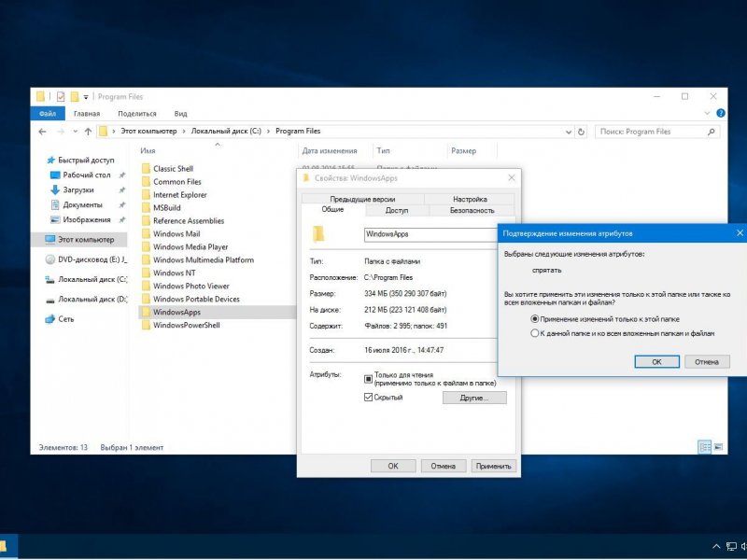This screenshot has width=747, height=560.
Task: Open DVD drive (E:) in sidebar
Action: (x=86, y=259)
